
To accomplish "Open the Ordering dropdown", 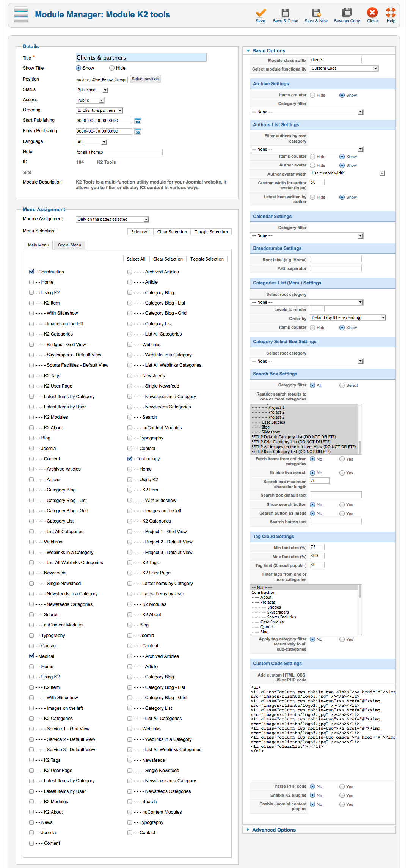I will [x=99, y=110].
